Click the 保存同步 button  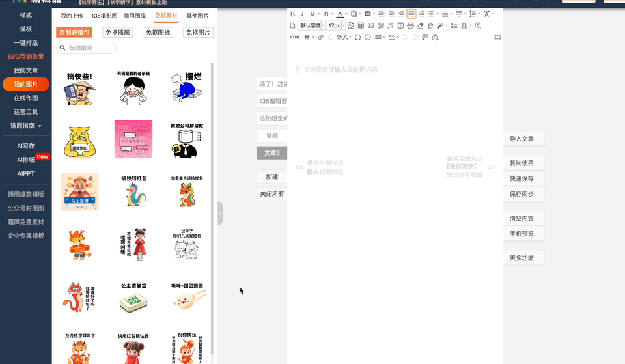pos(522,194)
